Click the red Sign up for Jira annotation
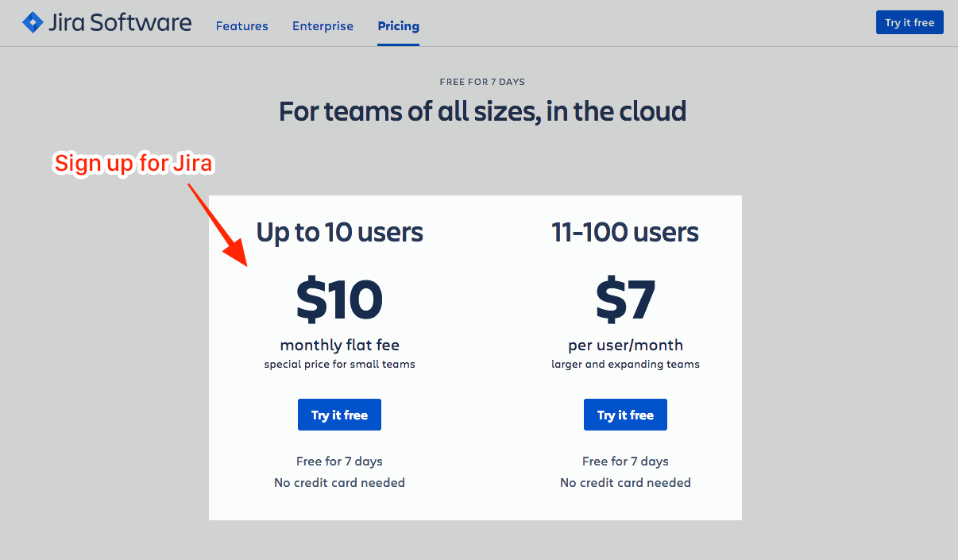Screen dimensions: 958x560 point(133,163)
